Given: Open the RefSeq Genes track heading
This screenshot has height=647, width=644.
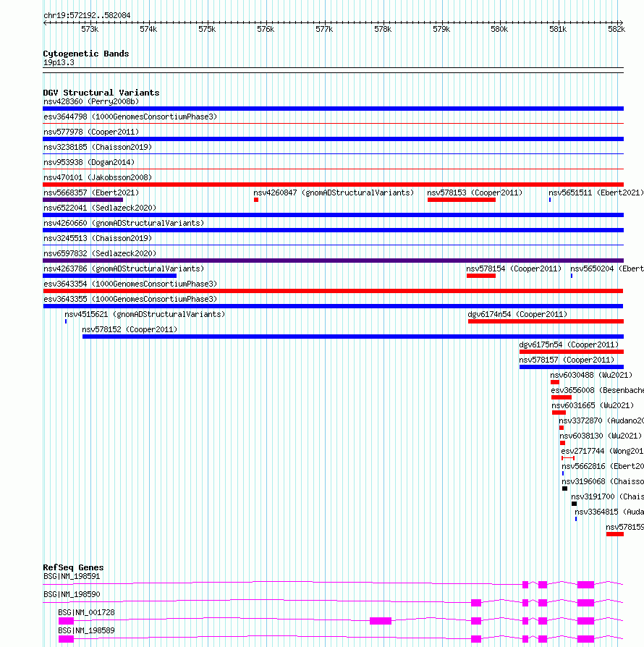Looking at the screenshot, I should tap(73, 568).
